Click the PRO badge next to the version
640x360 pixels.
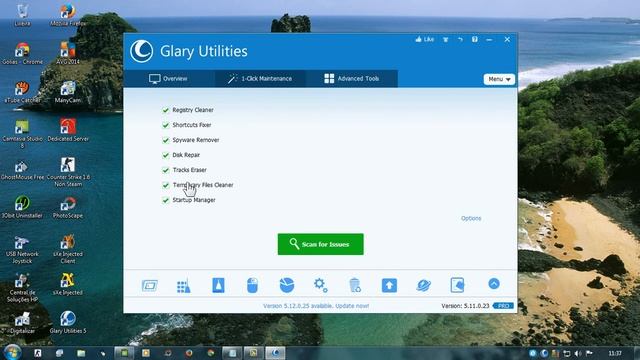[x=503, y=306]
